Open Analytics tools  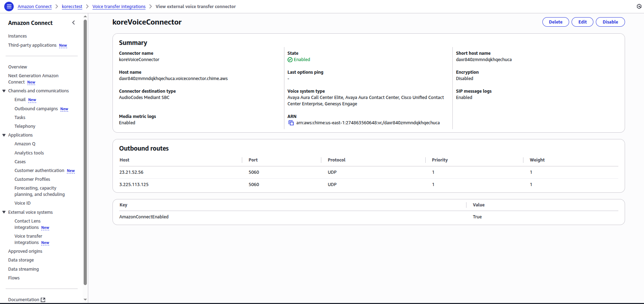pyautogui.click(x=29, y=153)
